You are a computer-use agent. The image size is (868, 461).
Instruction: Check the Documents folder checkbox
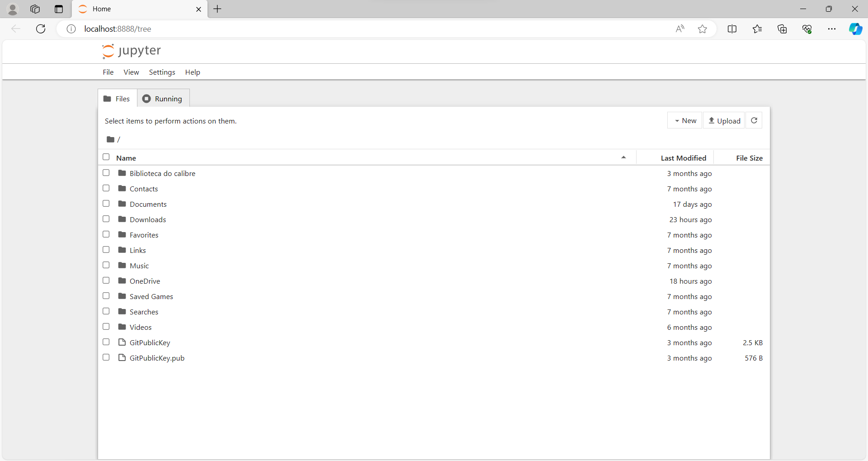pos(106,204)
